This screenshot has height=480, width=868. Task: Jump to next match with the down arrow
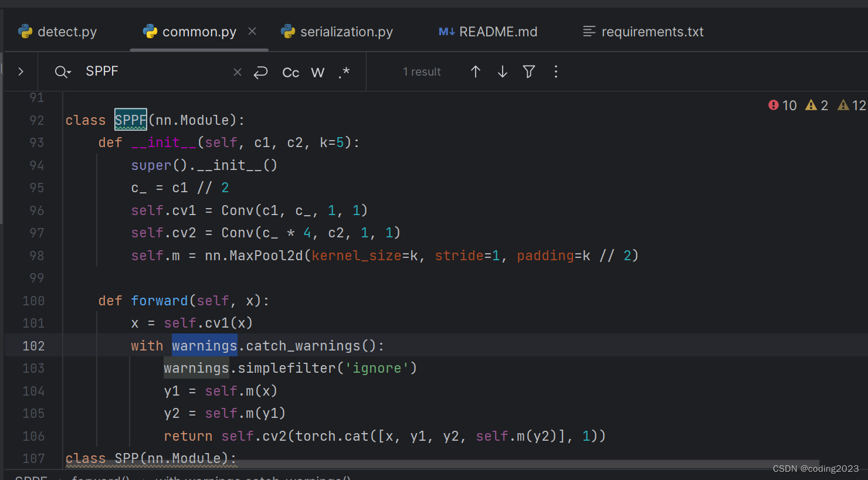pos(502,71)
